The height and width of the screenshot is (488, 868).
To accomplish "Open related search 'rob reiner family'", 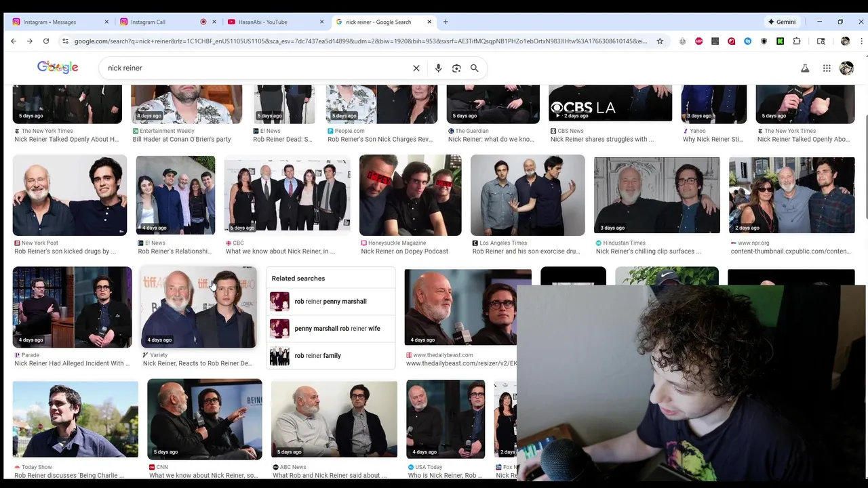I will point(331,355).
